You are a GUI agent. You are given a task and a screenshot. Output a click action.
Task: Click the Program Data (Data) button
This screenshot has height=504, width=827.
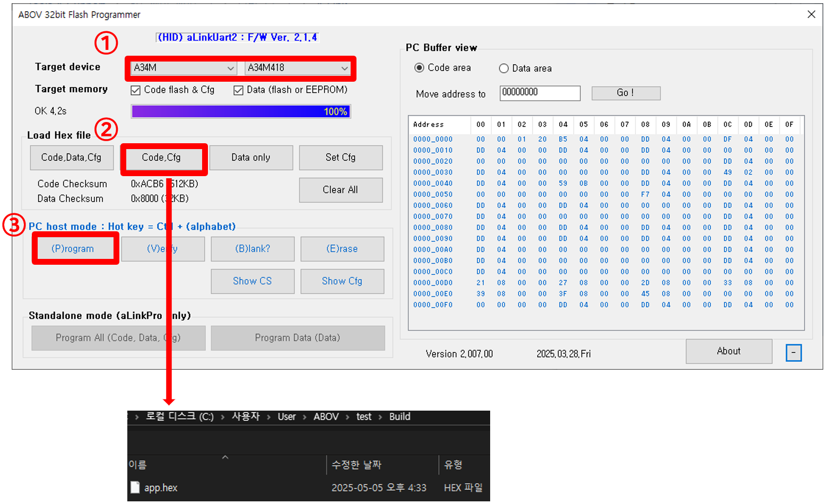(298, 338)
